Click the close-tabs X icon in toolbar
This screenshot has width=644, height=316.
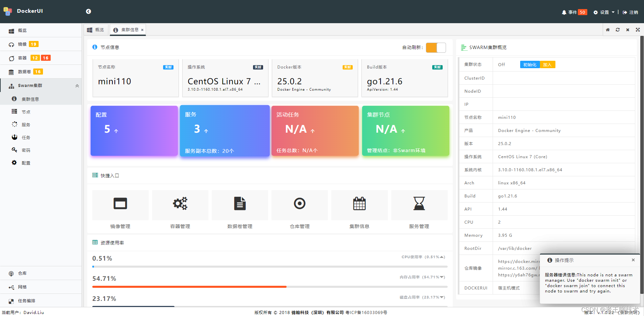click(x=628, y=30)
